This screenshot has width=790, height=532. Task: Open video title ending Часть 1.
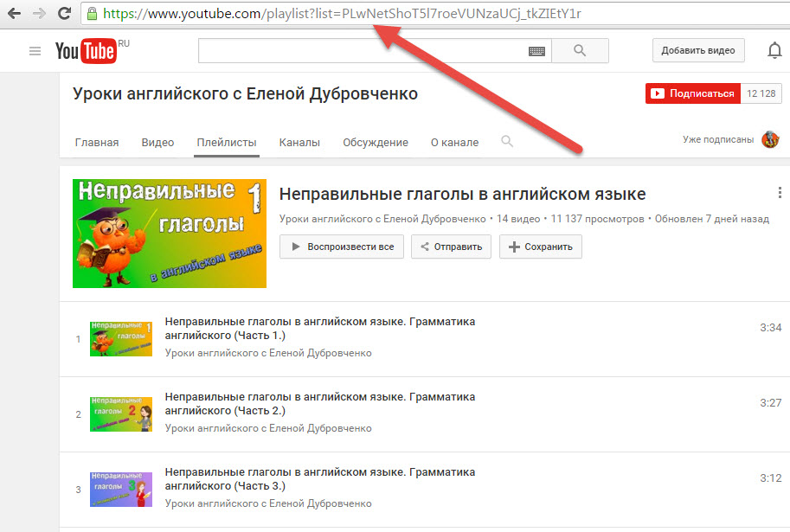[x=320, y=329]
